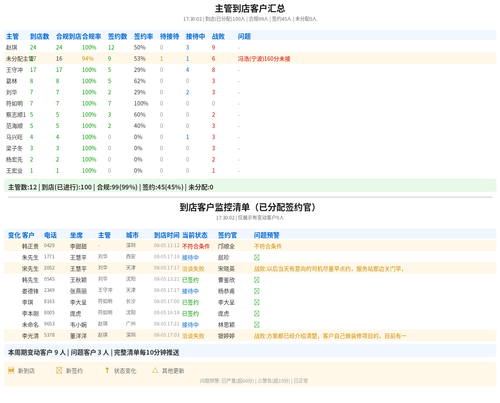This screenshot has width=500, height=403.
Task: Click the 到店数 column header
Action: pyautogui.click(x=39, y=36)
